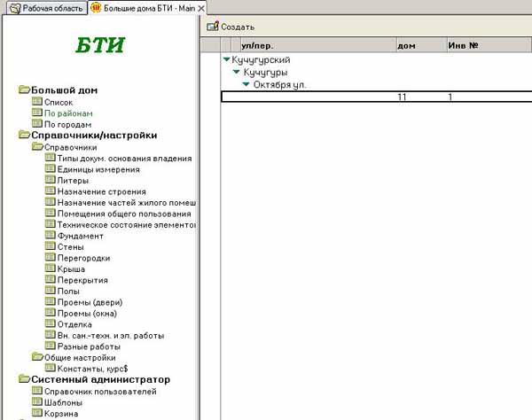Viewport: 532px width, 420px height.
Task: Click the table icon beside Список
Action: (37, 101)
